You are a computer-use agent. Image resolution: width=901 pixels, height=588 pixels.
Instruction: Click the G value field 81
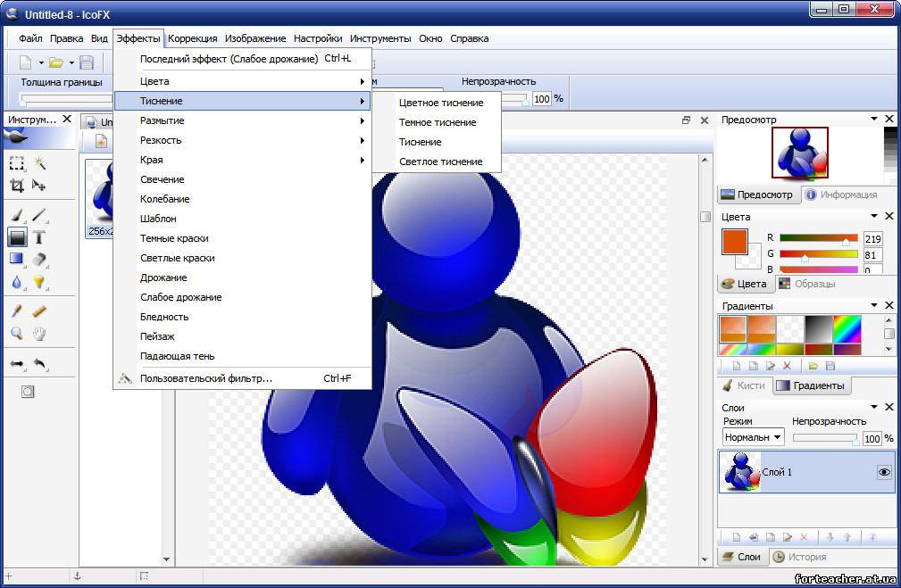[872, 255]
